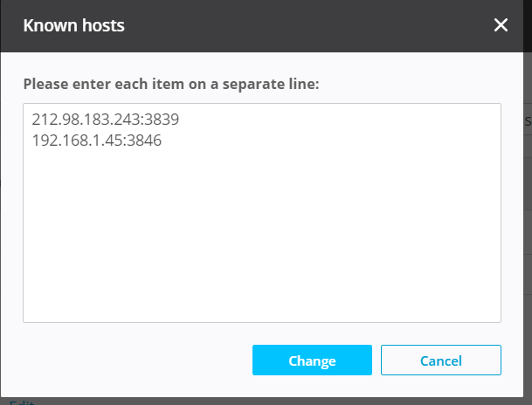Click the 192.168.1.45:3846 host entry

coord(96,139)
